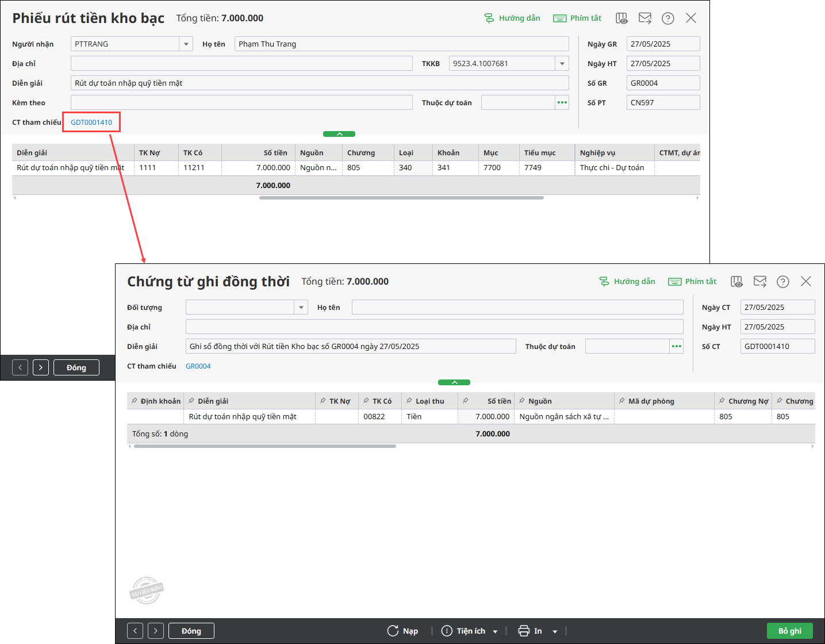Click the Địa chỉ field in Chứng từ ghi đồng thời
The width and height of the screenshot is (825, 644).
point(435,327)
